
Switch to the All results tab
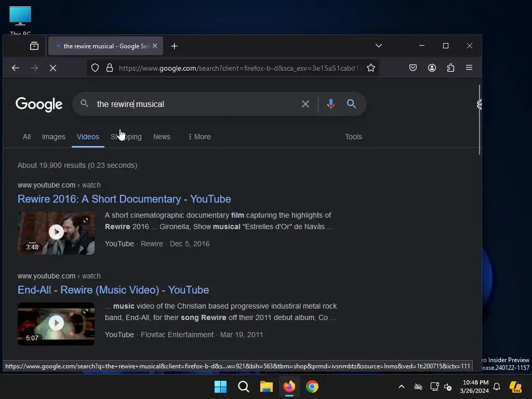[26, 137]
